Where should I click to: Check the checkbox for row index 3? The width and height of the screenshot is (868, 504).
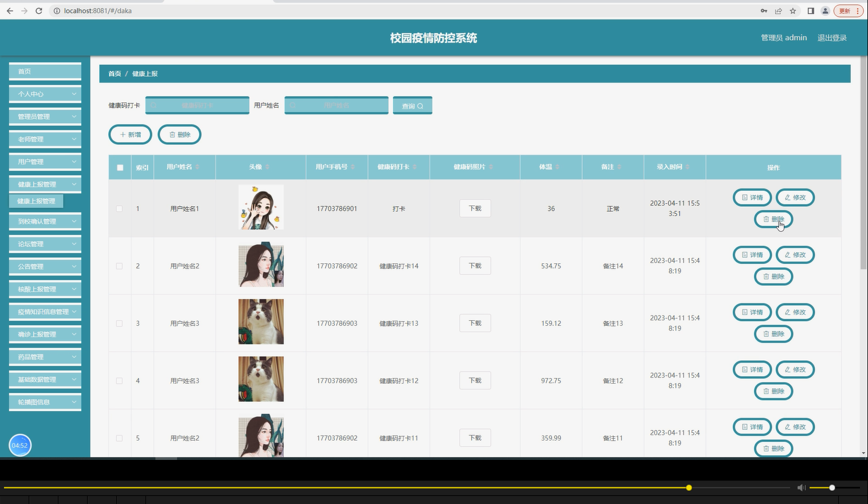(119, 323)
